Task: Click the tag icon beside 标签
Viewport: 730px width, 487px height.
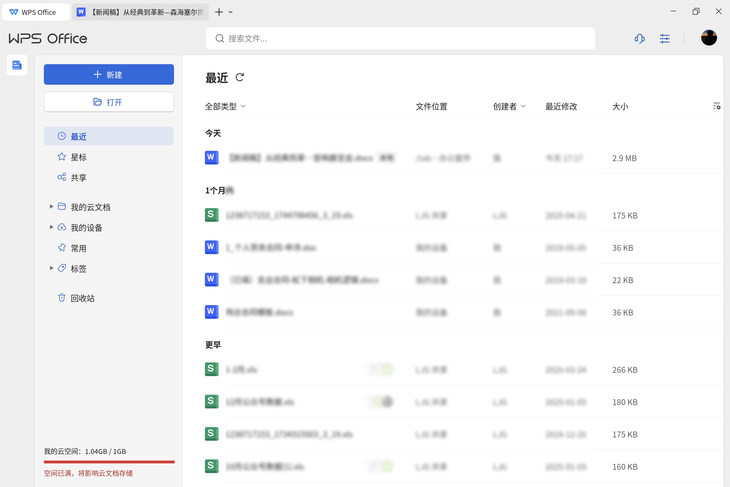Action: [x=61, y=268]
